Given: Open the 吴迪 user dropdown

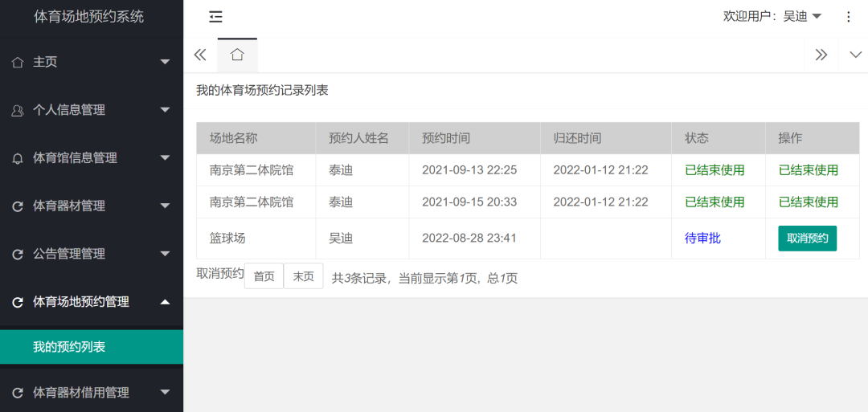Looking at the screenshot, I should point(772,17).
